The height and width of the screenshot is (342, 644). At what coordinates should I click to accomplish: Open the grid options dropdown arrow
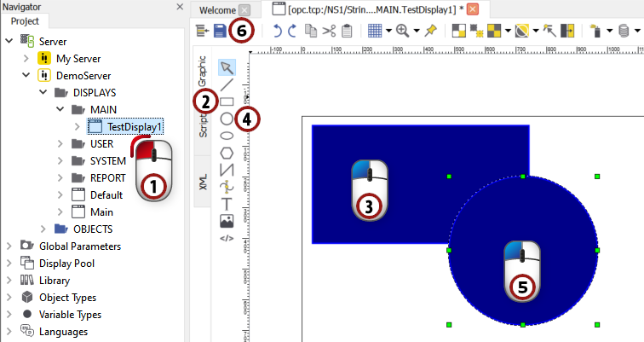tap(388, 31)
